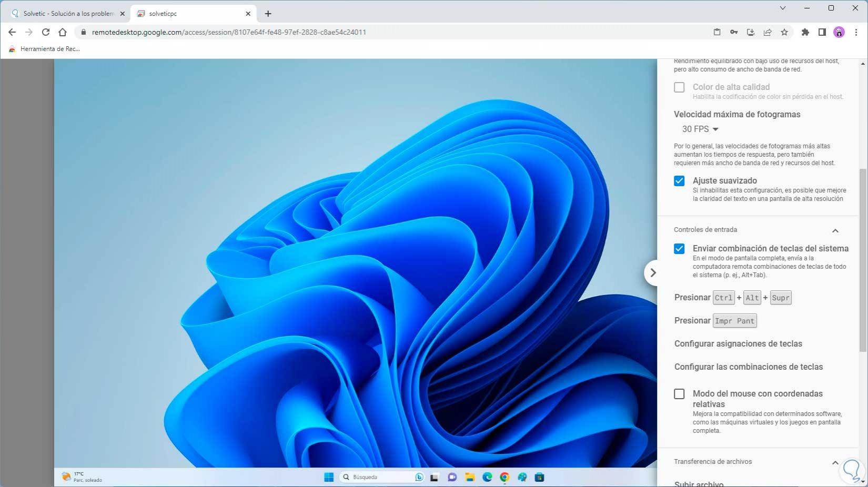
Task: Open the Chrome three-dot menu
Action: tap(856, 32)
